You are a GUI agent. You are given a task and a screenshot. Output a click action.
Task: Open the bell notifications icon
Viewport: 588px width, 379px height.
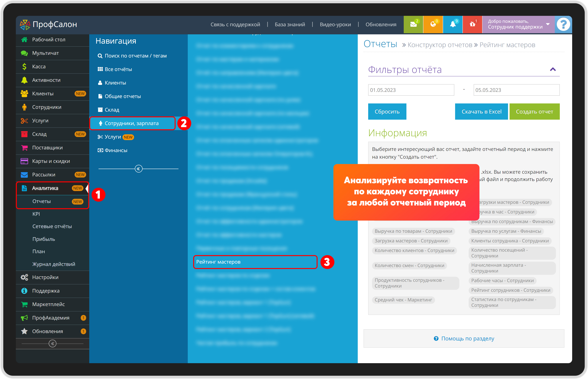click(453, 24)
